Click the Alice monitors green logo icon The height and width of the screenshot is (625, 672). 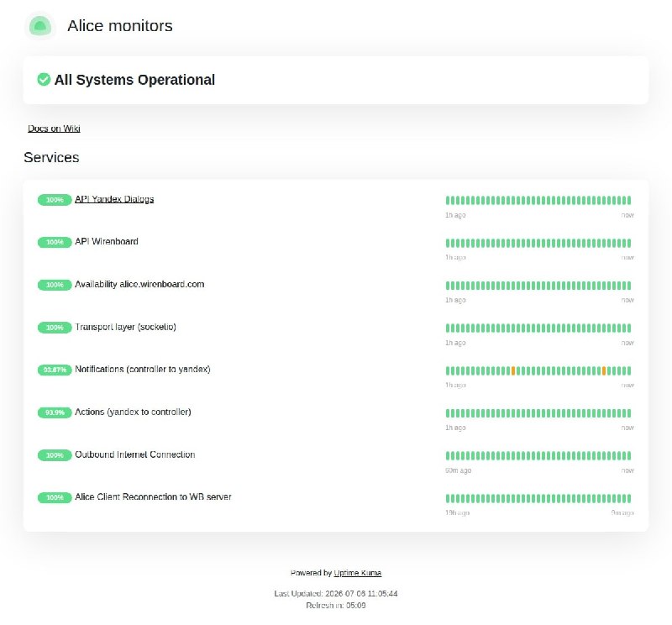[39, 26]
